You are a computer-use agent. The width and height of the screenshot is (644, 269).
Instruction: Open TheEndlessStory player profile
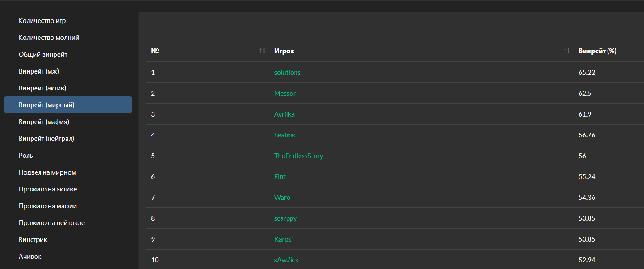click(299, 156)
